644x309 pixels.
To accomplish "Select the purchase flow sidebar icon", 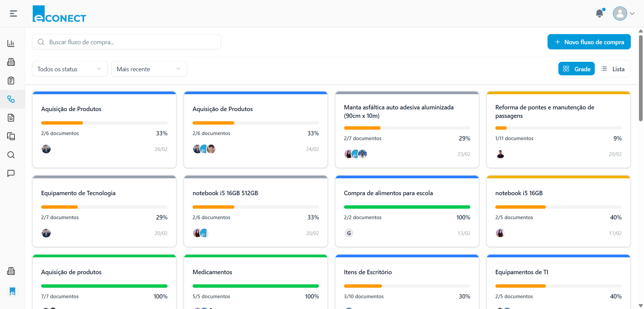I will [11, 99].
